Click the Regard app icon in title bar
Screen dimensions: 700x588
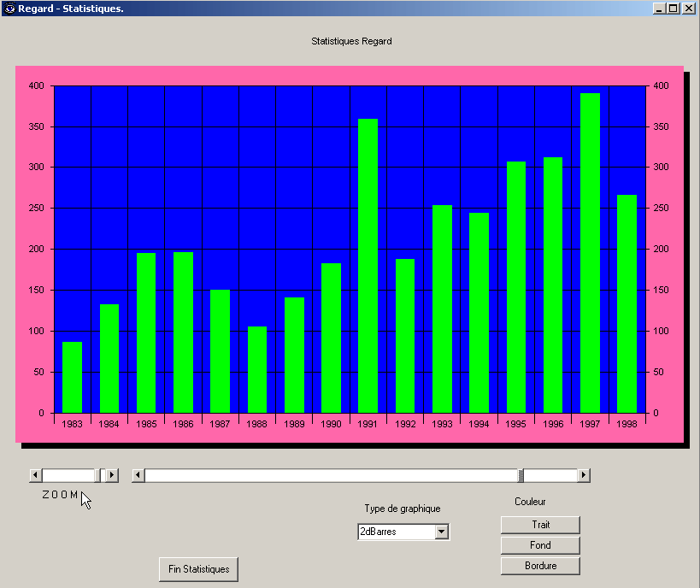(9, 8)
